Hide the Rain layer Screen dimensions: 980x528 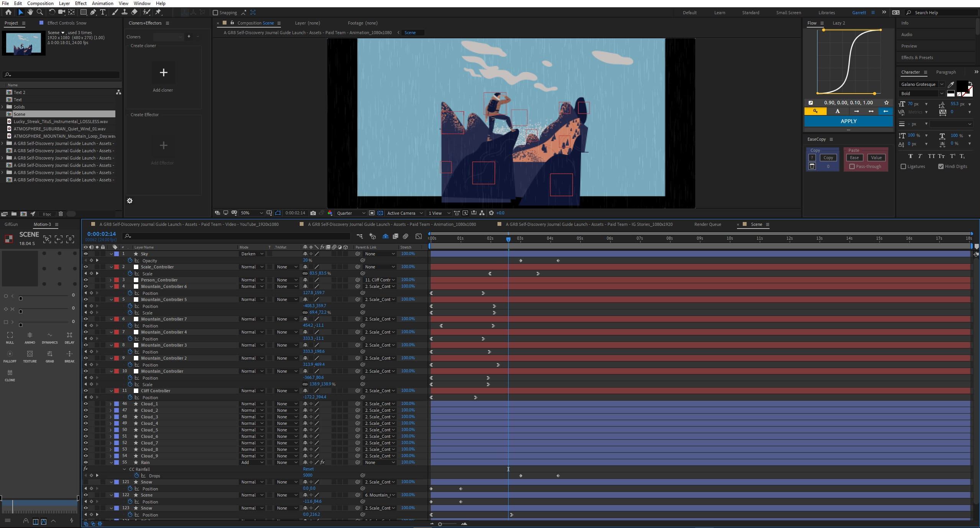pyautogui.click(x=86, y=462)
